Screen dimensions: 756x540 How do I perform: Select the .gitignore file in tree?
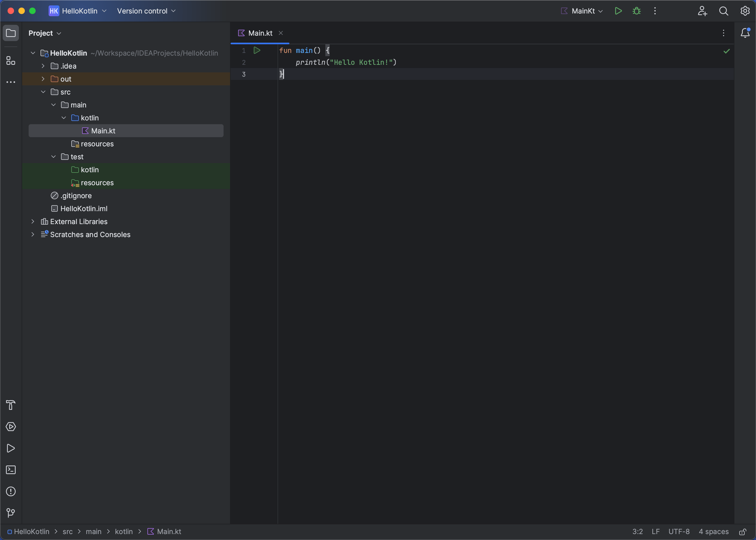(x=76, y=196)
